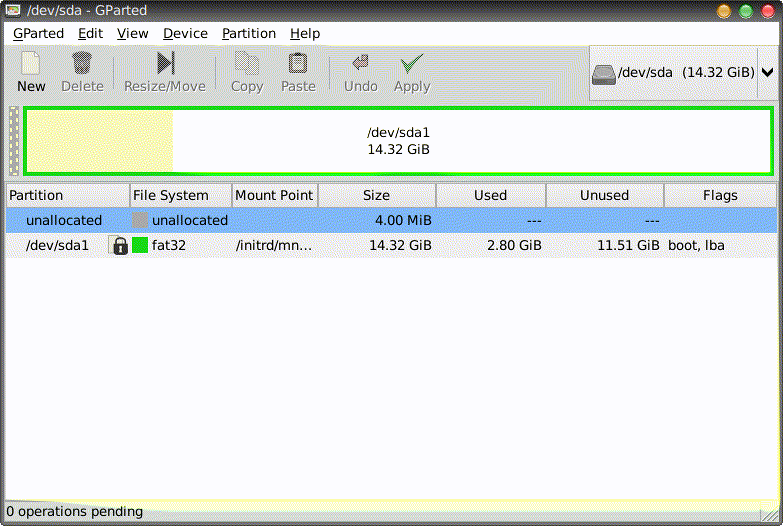Open the Help menu
The height and width of the screenshot is (526, 783).
(x=305, y=33)
